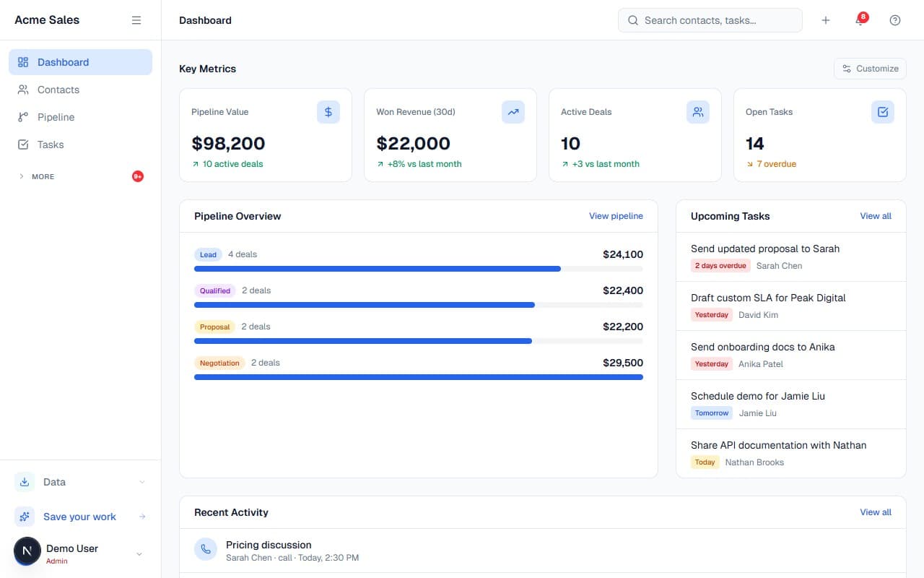924x578 pixels.
Task: Click View pipeline in Pipeline Overview
Action: point(616,216)
